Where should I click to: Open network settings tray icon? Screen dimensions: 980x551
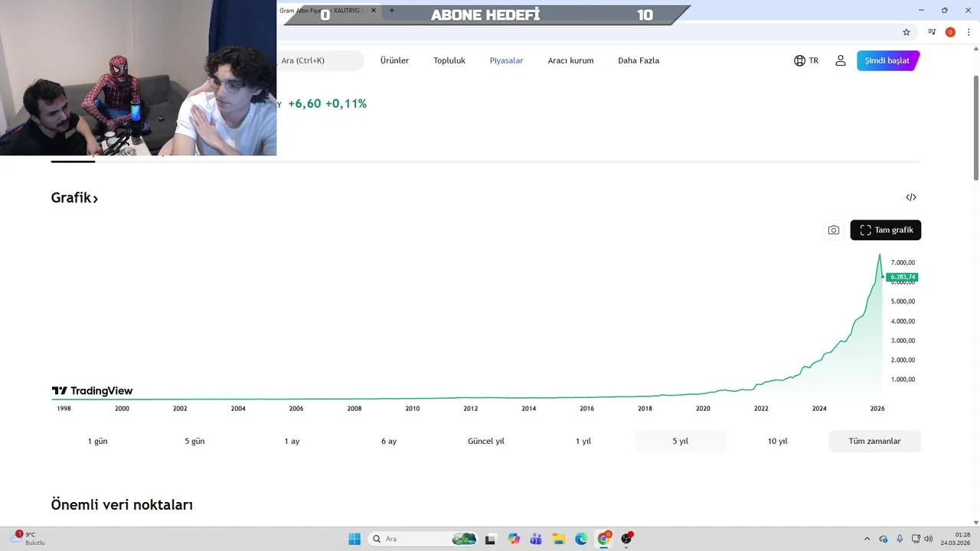[x=916, y=539]
